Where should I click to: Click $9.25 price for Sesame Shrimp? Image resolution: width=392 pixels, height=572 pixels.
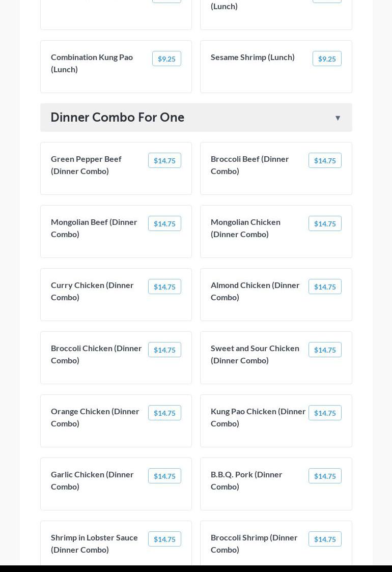(x=327, y=59)
